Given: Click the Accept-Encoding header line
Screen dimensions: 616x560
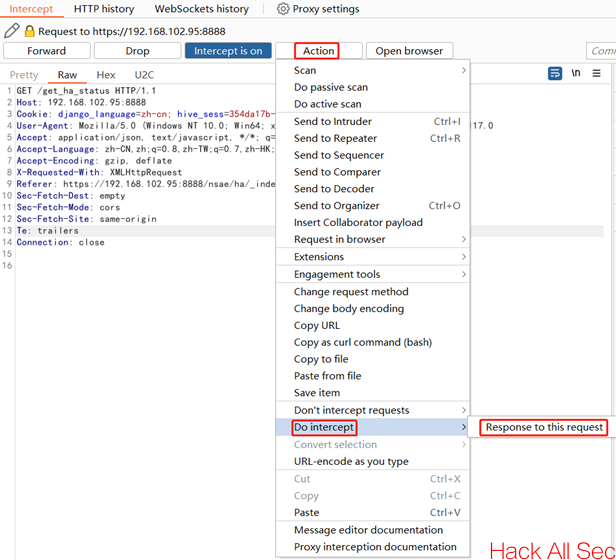Looking at the screenshot, I should click(x=94, y=161).
